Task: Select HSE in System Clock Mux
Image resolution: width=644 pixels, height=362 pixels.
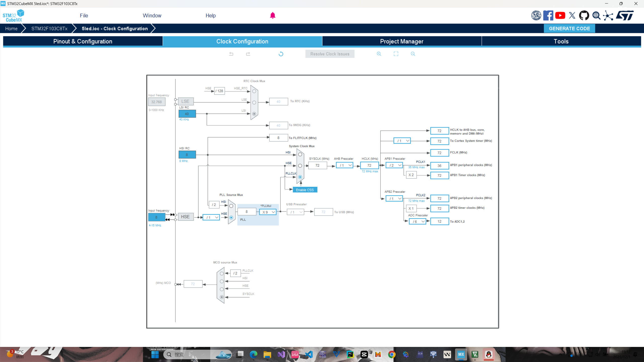Action: [x=300, y=166]
